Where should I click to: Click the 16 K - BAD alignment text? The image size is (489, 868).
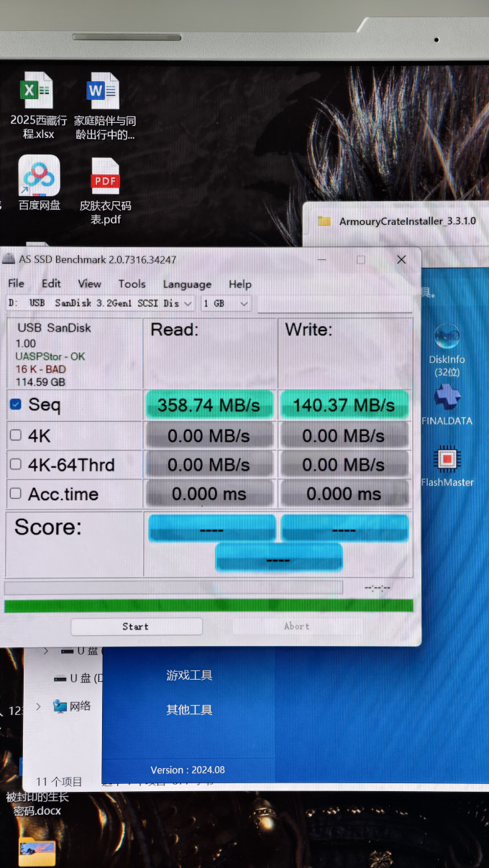pyautogui.click(x=40, y=369)
